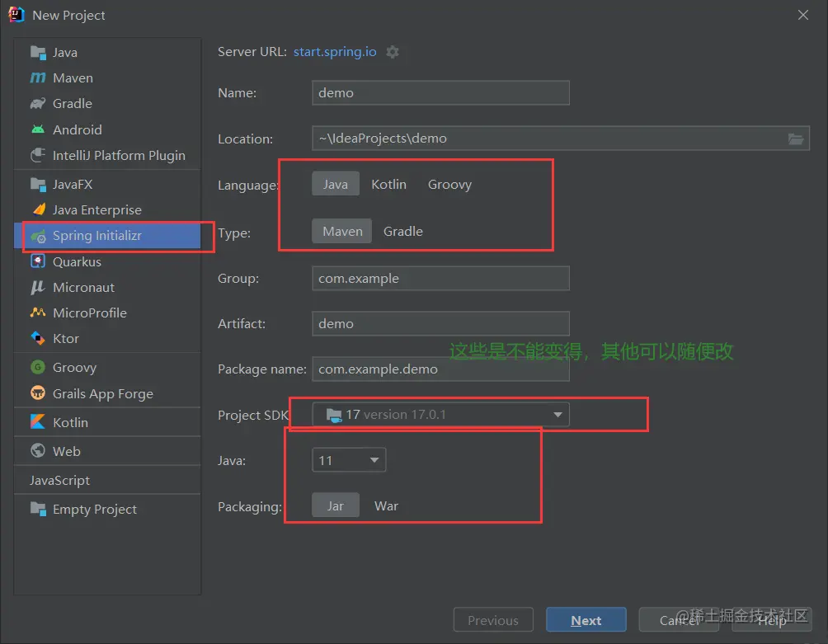
Task: Click into the Name field
Action: pos(441,93)
